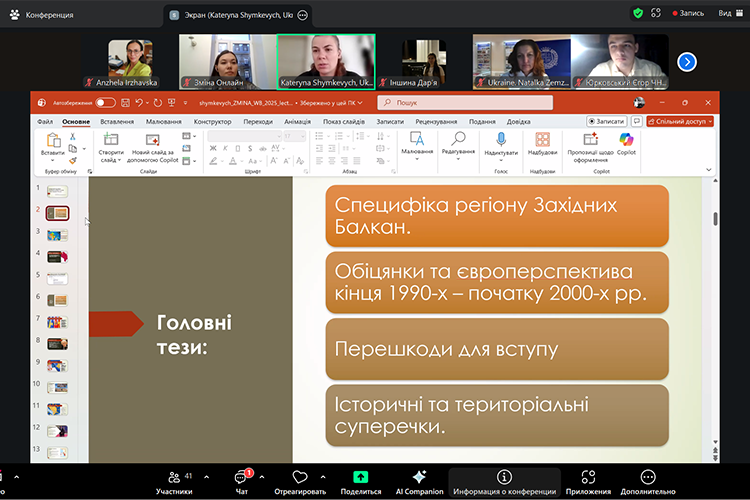Expand the arrow next to Участники

(205, 477)
